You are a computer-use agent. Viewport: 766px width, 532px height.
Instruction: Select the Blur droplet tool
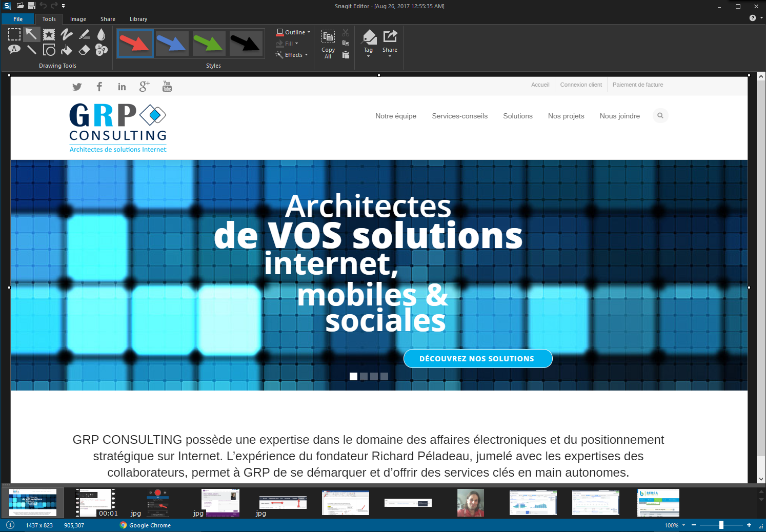pos(102,34)
